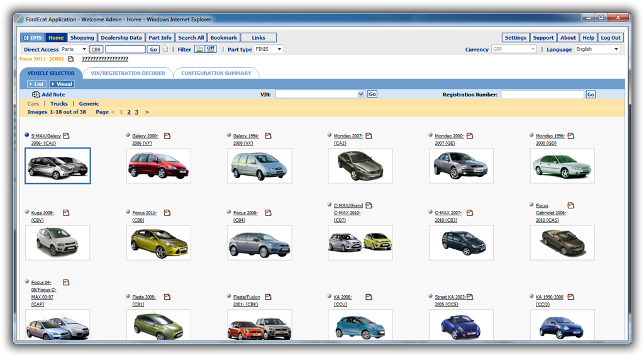
Task: Click the Help button
Action: [588, 37]
